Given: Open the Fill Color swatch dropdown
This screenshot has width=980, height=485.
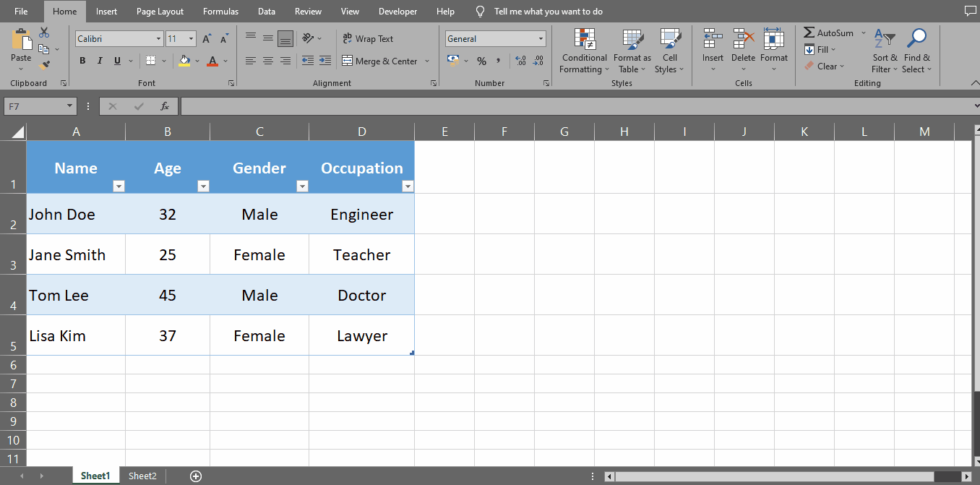Looking at the screenshot, I should point(197,61).
